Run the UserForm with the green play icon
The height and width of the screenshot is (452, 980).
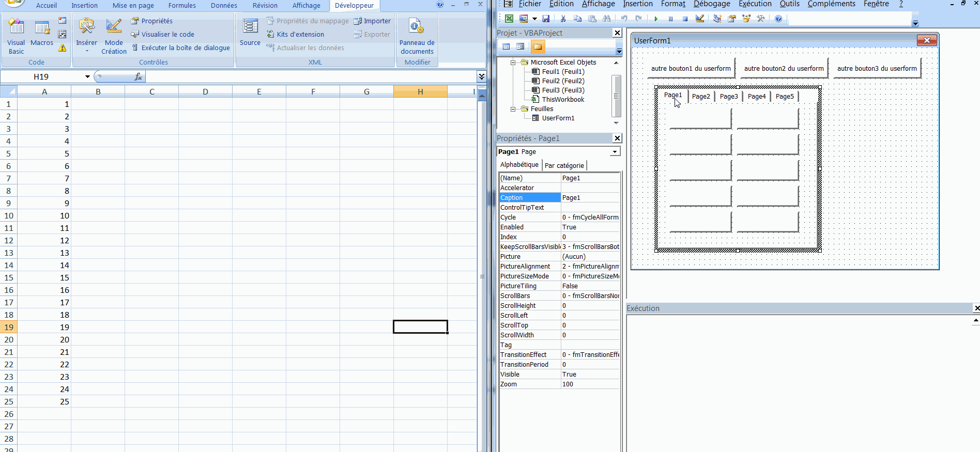point(656,19)
